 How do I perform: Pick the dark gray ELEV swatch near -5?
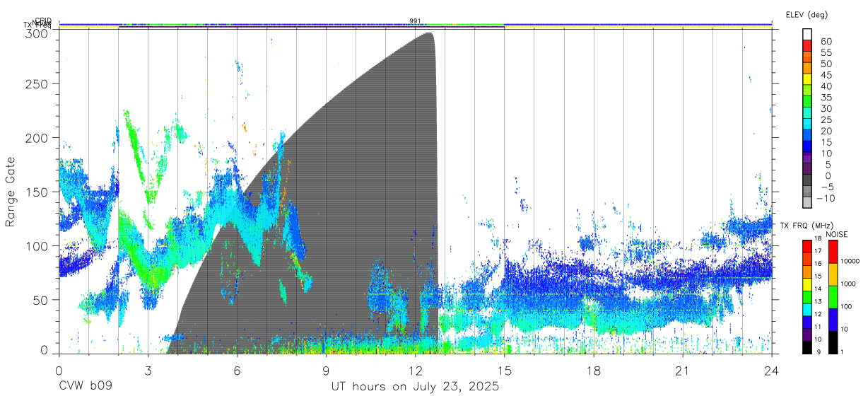[x=807, y=181]
